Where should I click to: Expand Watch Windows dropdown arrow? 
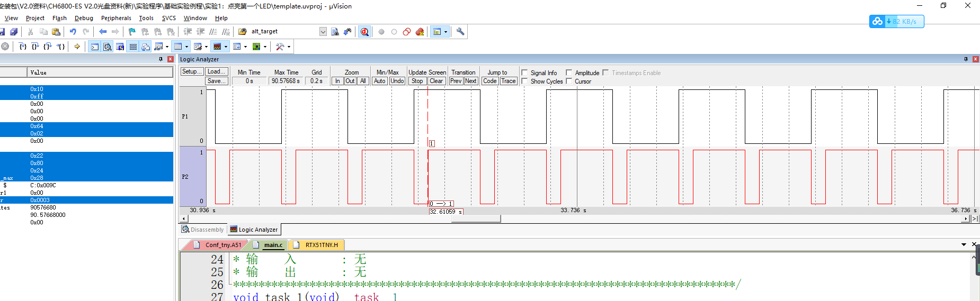coord(167,47)
